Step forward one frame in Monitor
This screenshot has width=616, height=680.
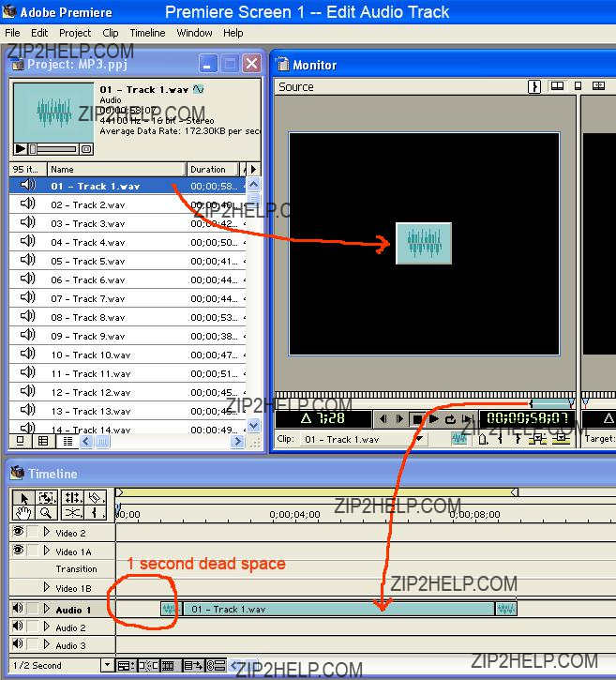(399, 419)
